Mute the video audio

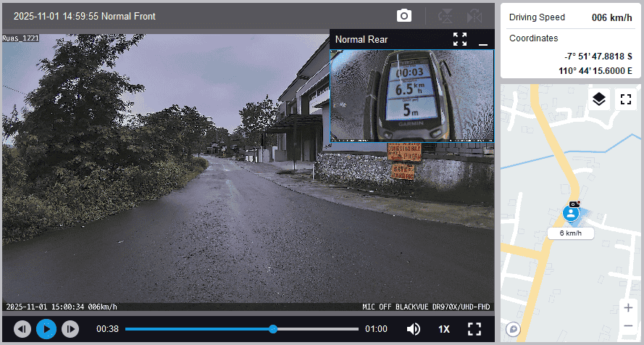click(414, 329)
